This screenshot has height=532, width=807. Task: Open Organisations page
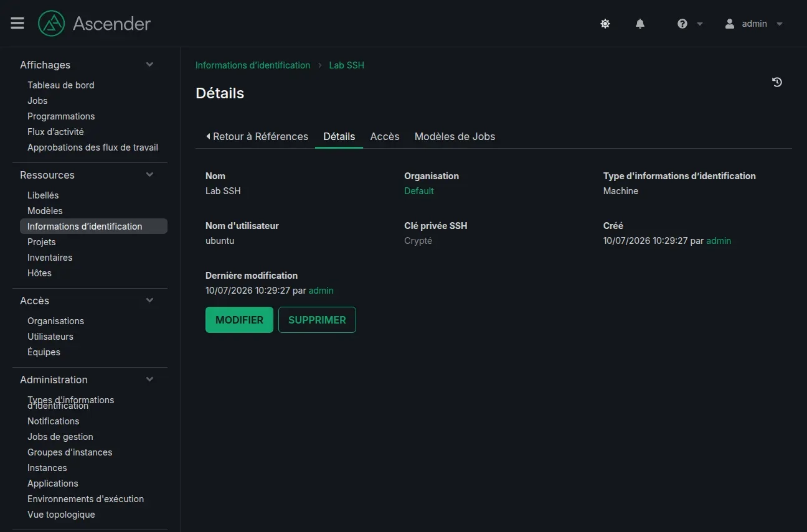55,321
